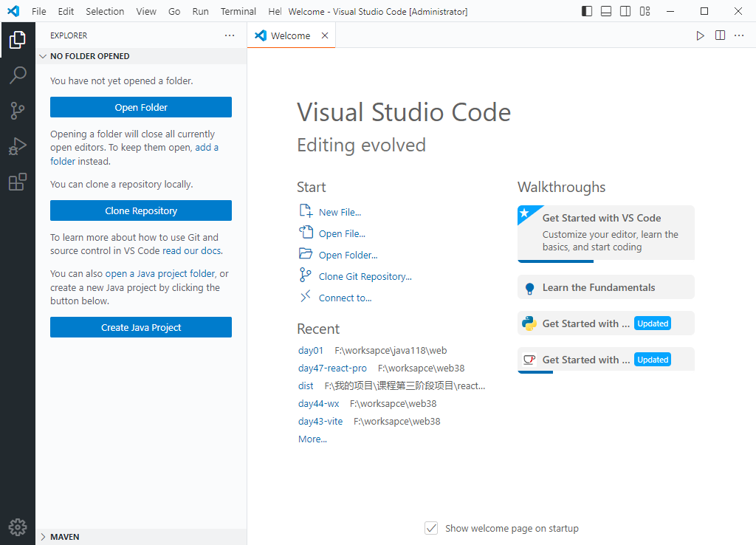Click the New File... link

pos(340,212)
